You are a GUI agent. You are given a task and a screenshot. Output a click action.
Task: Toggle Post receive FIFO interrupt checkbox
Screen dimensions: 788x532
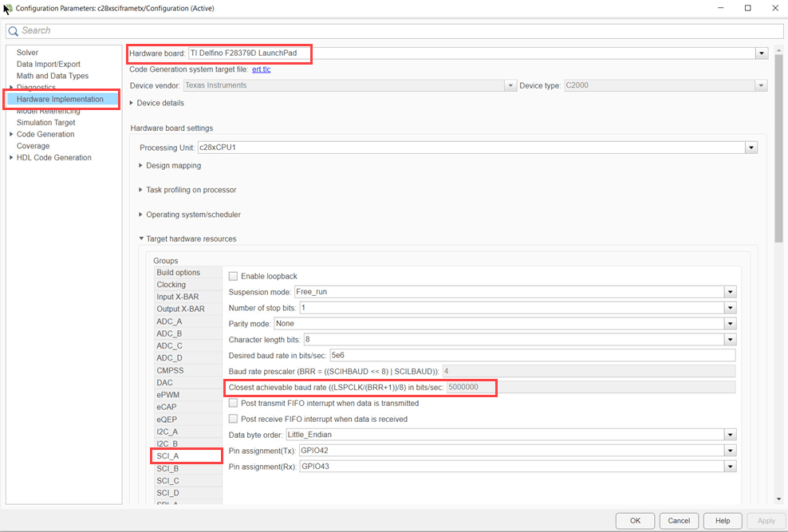233,419
